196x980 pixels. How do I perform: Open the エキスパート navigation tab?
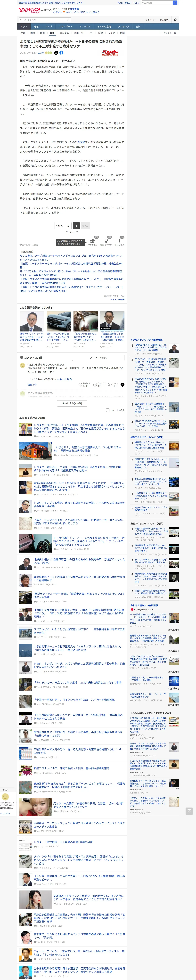65,27
